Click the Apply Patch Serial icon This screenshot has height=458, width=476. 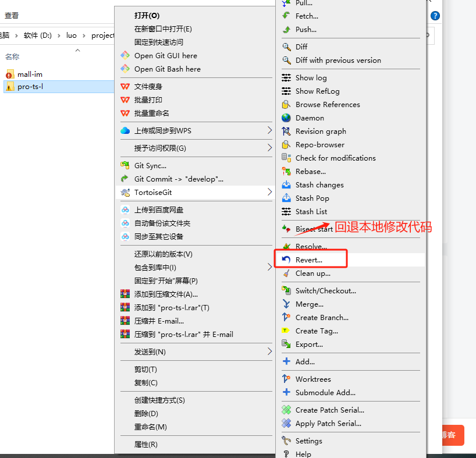(286, 423)
